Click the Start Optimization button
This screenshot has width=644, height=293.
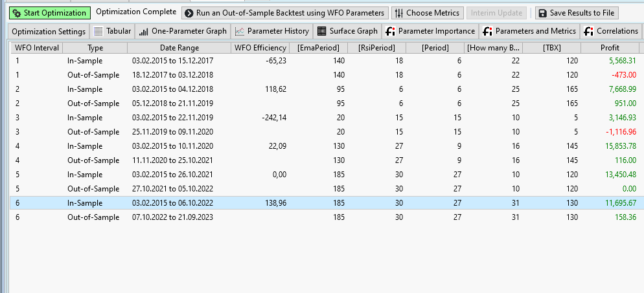click(x=50, y=13)
